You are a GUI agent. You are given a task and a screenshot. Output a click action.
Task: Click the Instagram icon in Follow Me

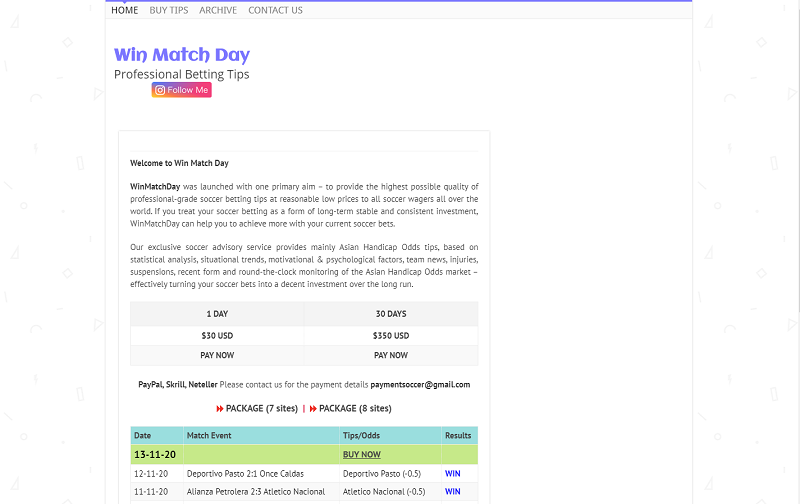(160, 90)
